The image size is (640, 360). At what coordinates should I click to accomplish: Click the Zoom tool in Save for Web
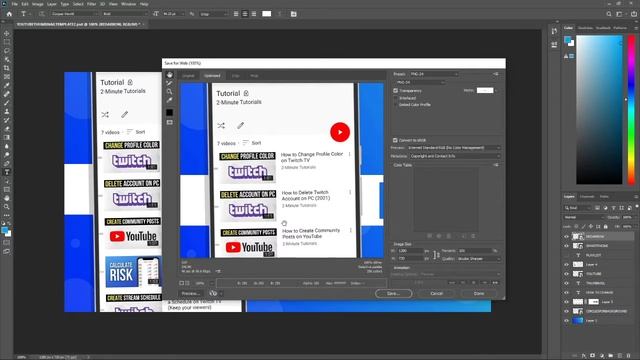point(169,91)
